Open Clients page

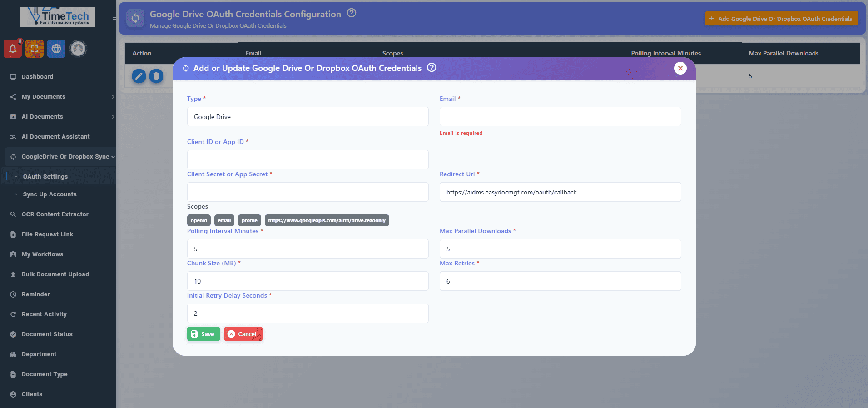32,394
